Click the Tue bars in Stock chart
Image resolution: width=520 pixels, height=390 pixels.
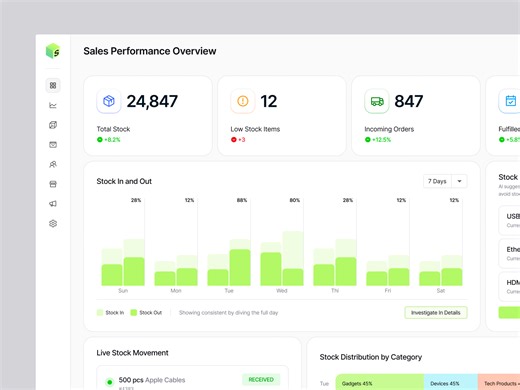pyautogui.click(x=229, y=262)
